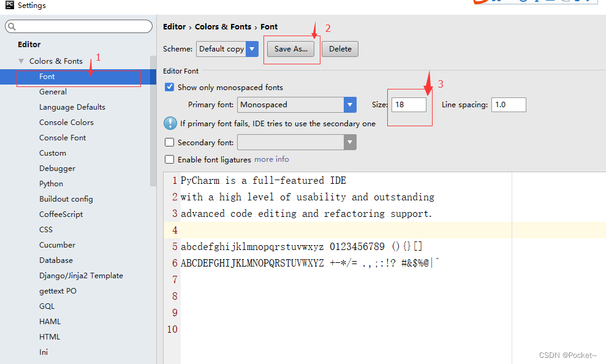Click line number 10 in preview gutter
606x364 pixels.
(x=172, y=329)
